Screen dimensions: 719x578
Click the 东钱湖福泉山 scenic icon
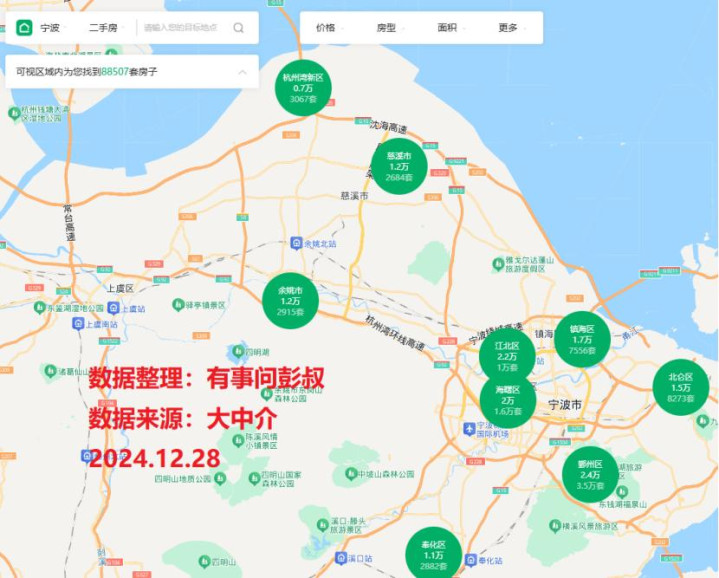(x=622, y=493)
